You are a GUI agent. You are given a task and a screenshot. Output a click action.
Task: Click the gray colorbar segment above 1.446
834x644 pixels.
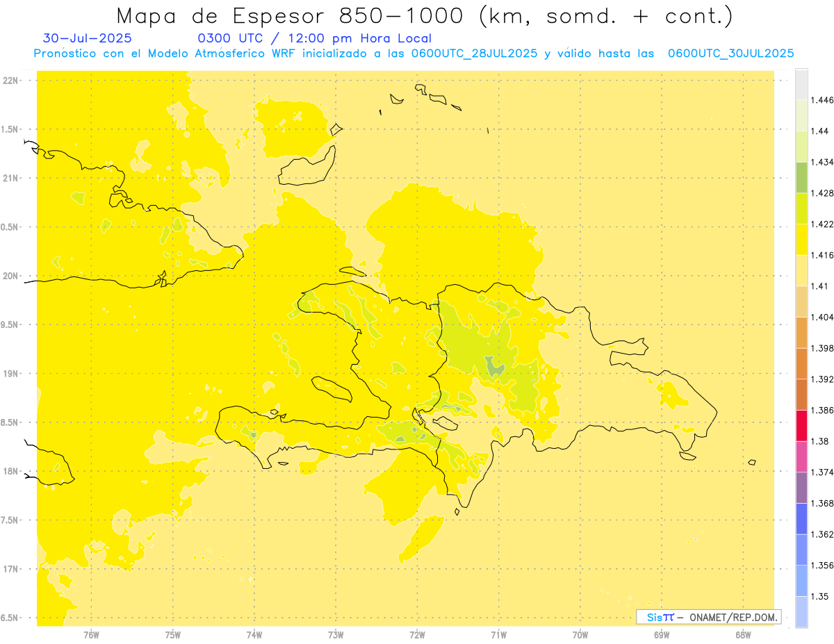(x=801, y=84)
